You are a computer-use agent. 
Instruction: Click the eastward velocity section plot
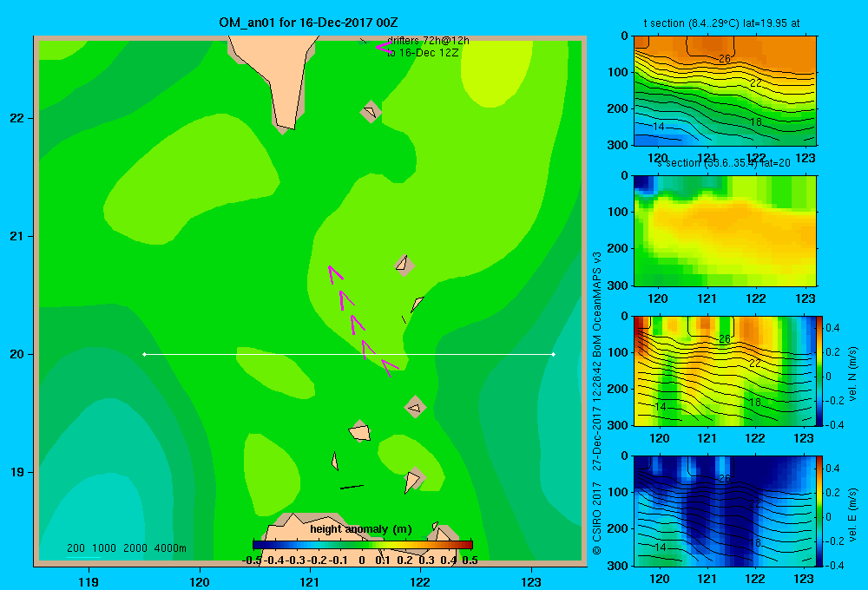725,511
